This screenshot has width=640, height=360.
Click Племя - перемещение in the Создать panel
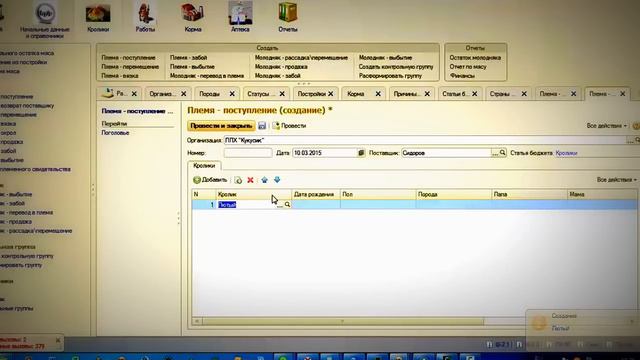pyautogui.click(x=130, y=67)
